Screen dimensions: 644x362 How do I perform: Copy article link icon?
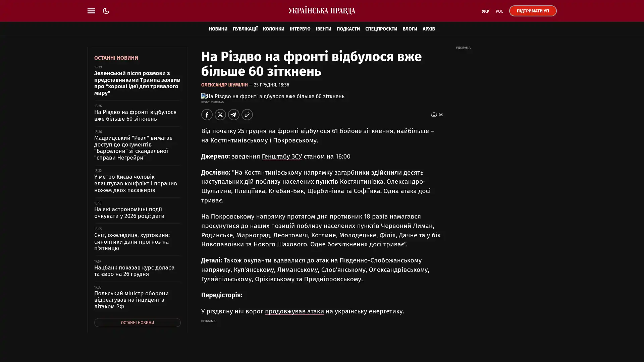tap(247, 115)
